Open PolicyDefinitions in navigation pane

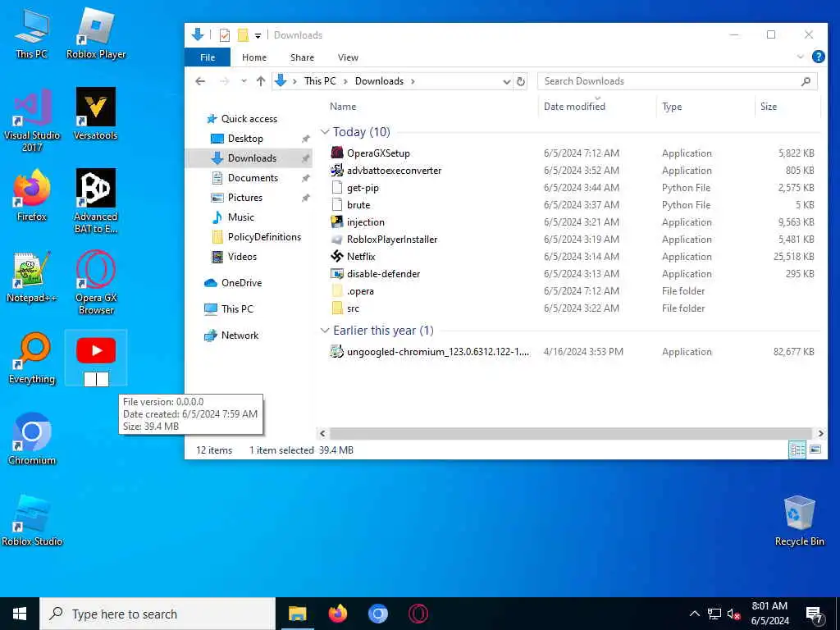coord(264,237)
